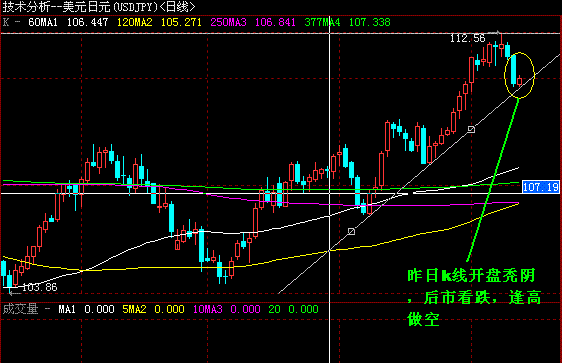Click the blue price tag 107.19
Screen dimensions: 562x363
(x=540, y=187)
